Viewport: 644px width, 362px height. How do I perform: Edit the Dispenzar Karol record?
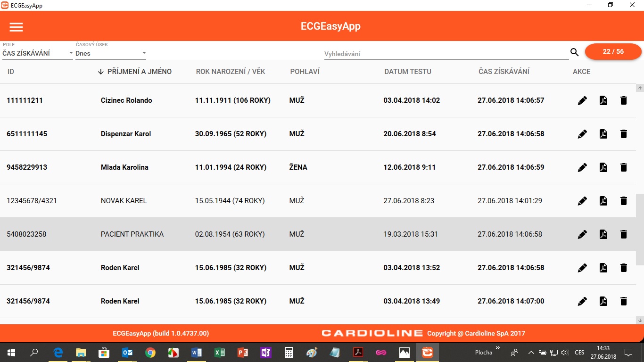[583, 134]
